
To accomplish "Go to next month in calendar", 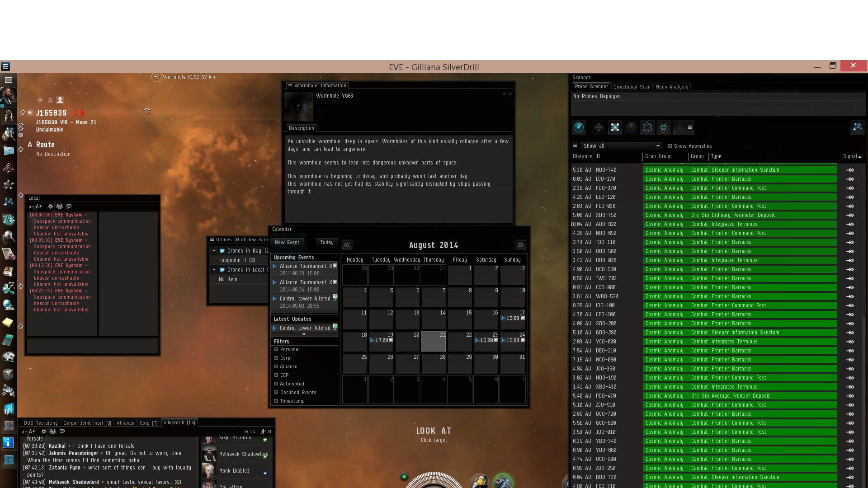I will pyautogui.click(x=520, y=245).
